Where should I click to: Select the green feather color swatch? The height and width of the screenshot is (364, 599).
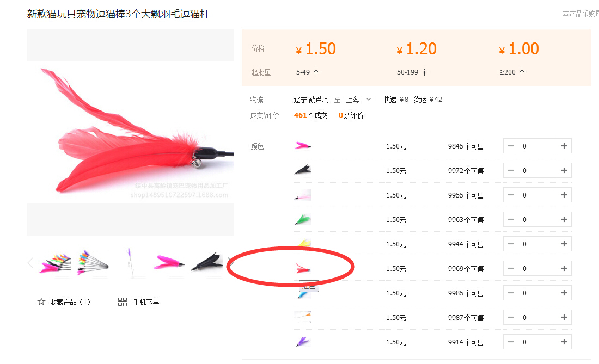click(303, 219)
